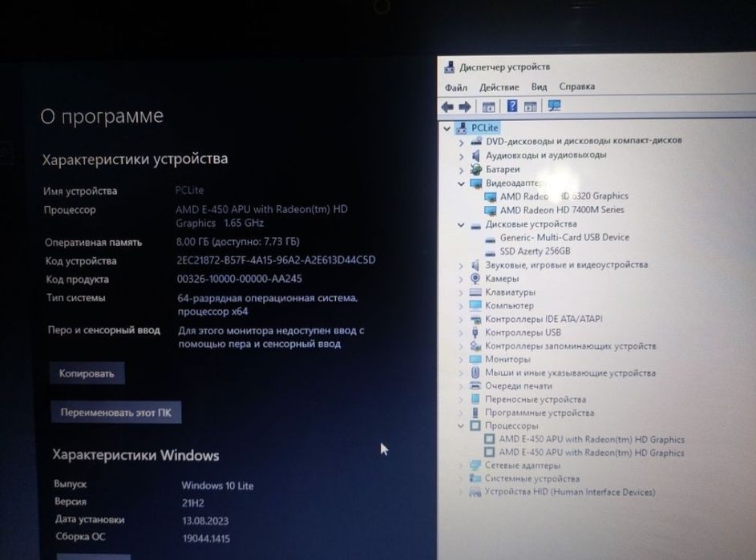
Task: Click the Компьютер category icon
Action: click(x=475, y=305)
